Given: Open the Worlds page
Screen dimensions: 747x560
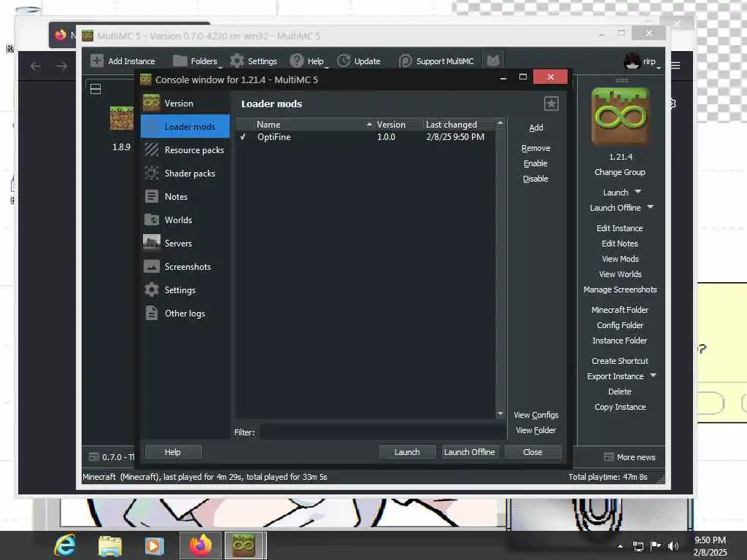Looking at the screenshot, I should pos(185,220).
